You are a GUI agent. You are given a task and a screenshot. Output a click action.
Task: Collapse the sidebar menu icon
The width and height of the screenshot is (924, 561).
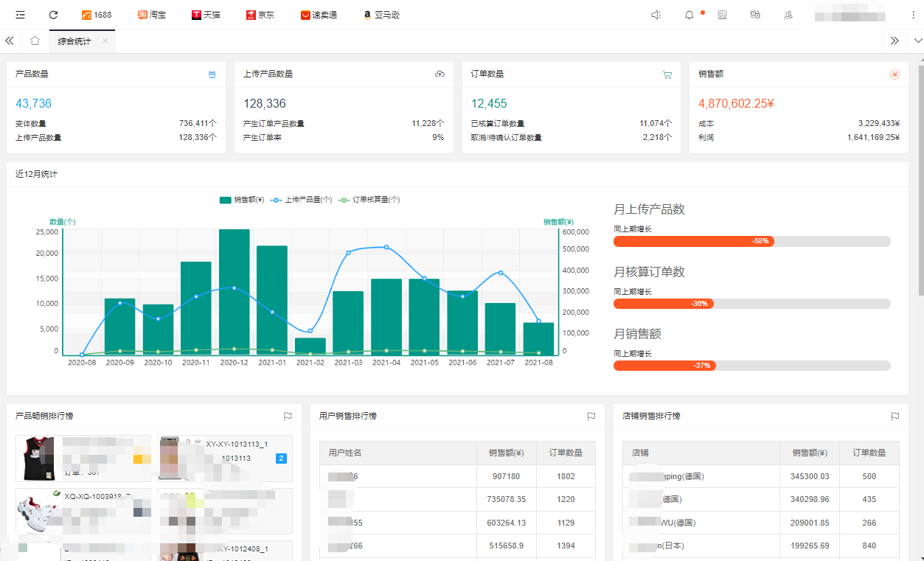coord(20,15)
